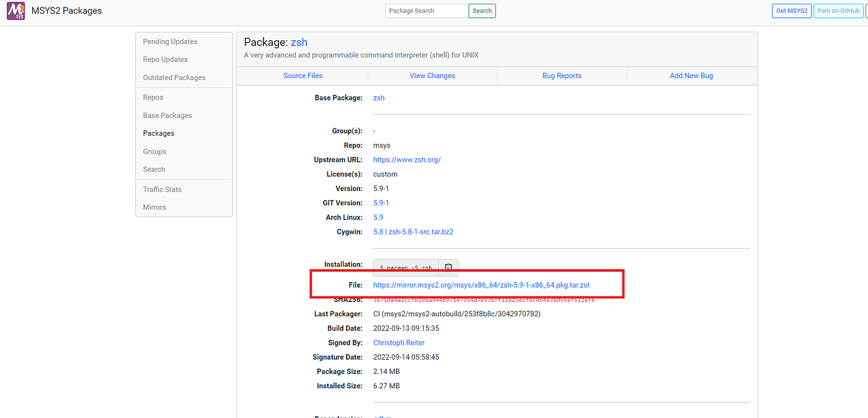Viewport: 868px width, 418px height.
Task: View Traffic Stats in sidebar
Action: click(162, 189)
